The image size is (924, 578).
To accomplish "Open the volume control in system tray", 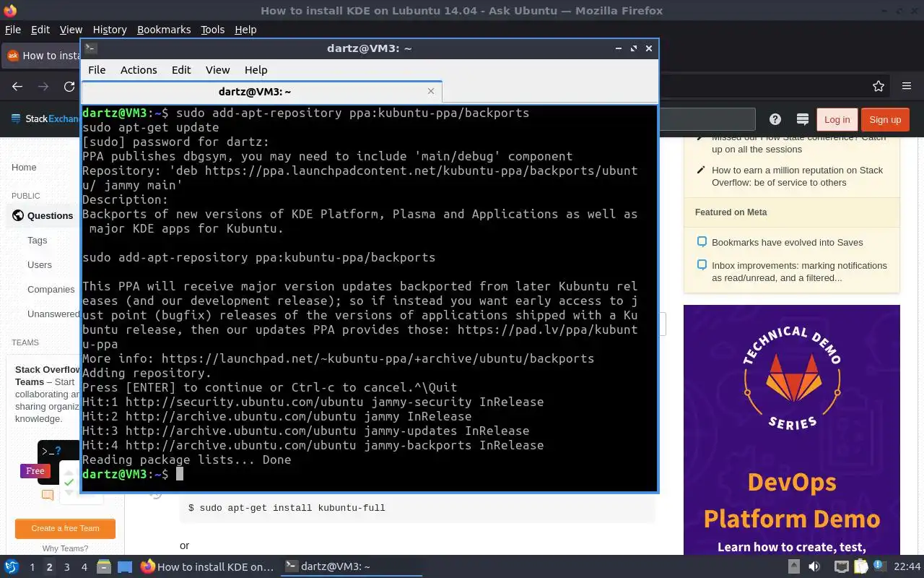I will pos(814,566).
